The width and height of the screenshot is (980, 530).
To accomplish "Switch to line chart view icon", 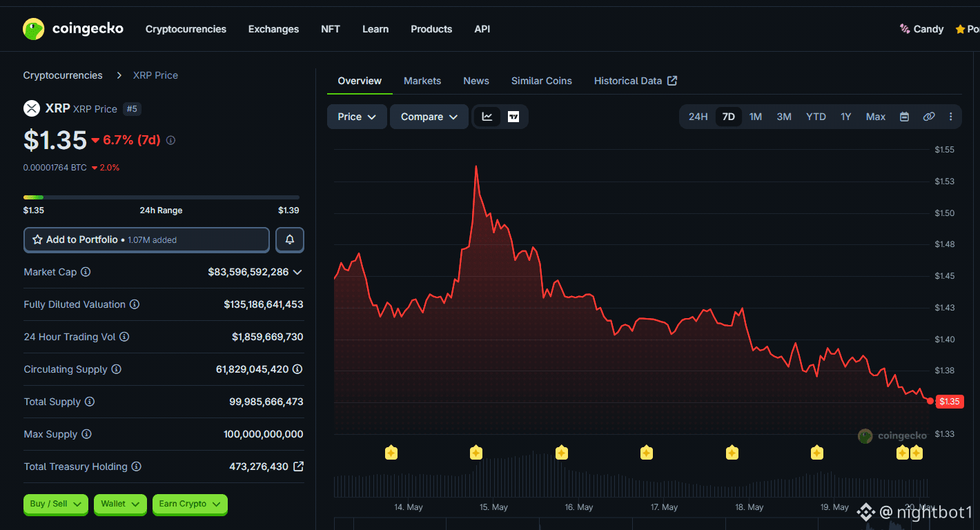I will [x=487, y=117].
